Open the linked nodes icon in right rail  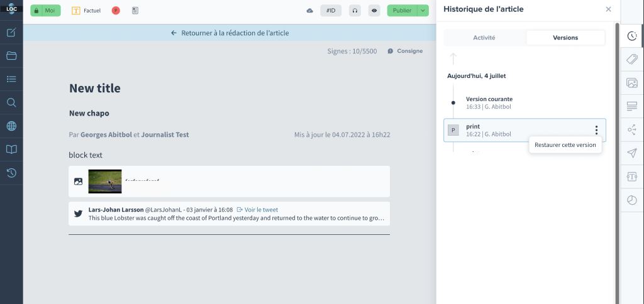(x=631, y=130)
